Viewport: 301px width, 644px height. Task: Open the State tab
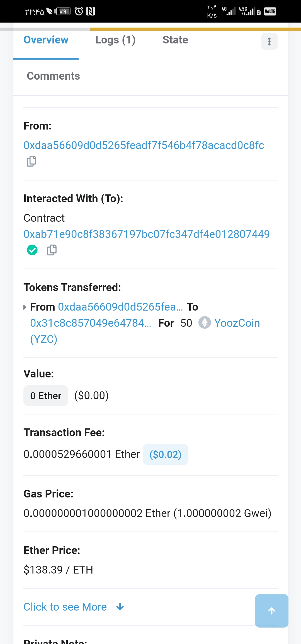pos(175,40)
